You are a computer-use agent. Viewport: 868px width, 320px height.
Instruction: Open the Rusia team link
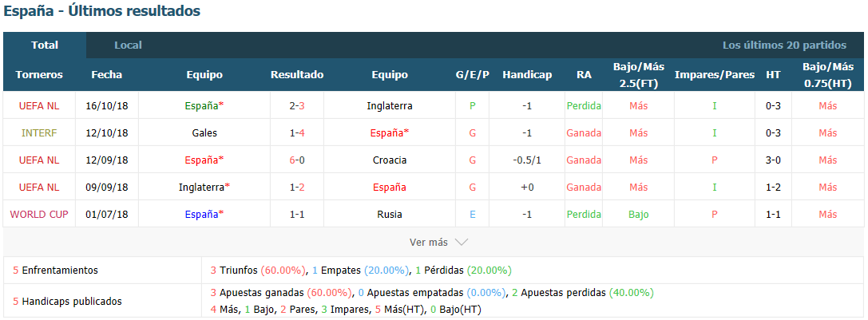click(x=390, y=214)
